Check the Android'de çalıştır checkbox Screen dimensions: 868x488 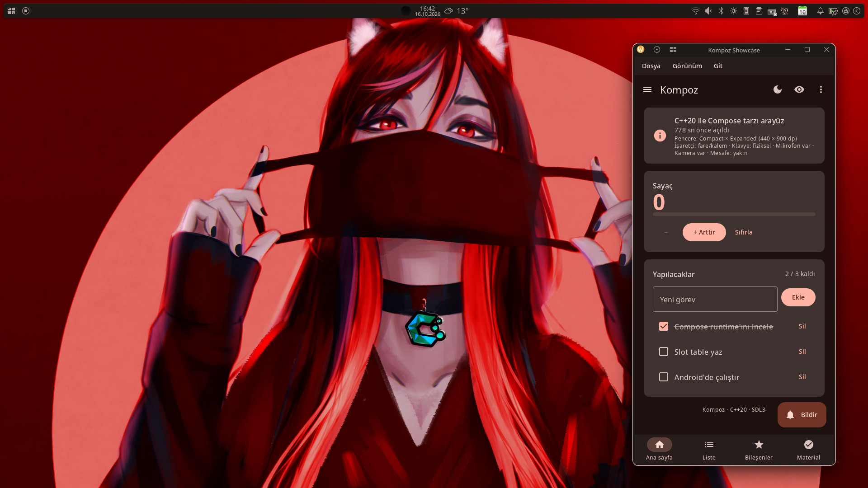point(664,377)
